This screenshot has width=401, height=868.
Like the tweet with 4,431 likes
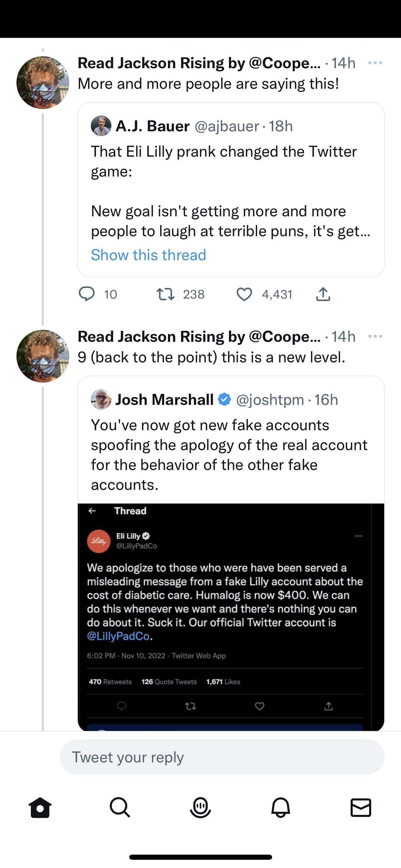pos(244,294)
